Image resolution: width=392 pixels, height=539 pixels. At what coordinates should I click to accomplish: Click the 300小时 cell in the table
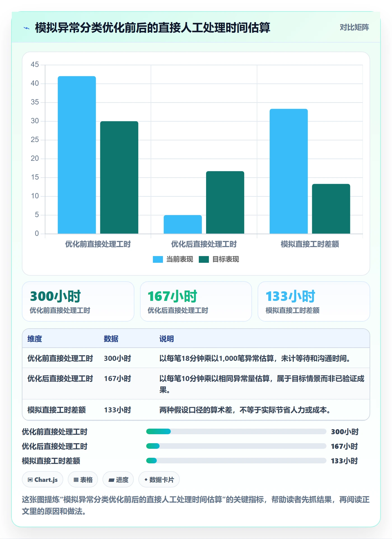(118, 358)
